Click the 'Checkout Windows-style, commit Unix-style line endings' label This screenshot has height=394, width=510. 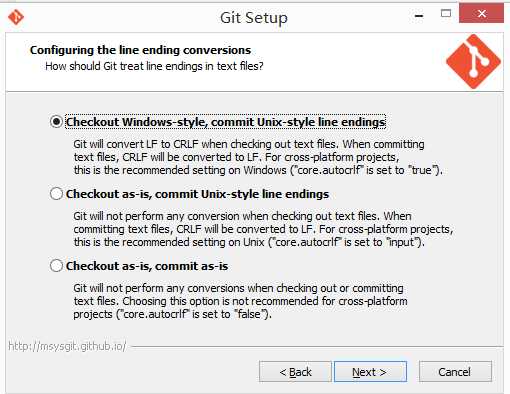[226, 122]
